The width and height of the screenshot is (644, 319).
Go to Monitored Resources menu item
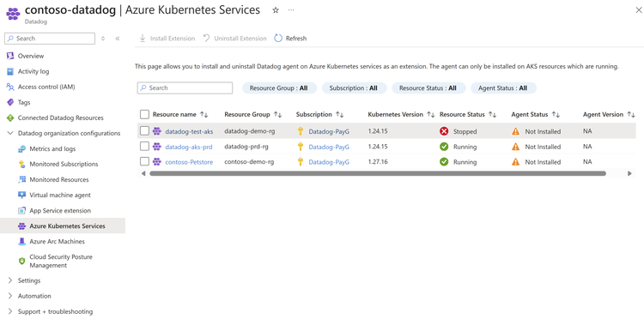[x=58, y=179]
